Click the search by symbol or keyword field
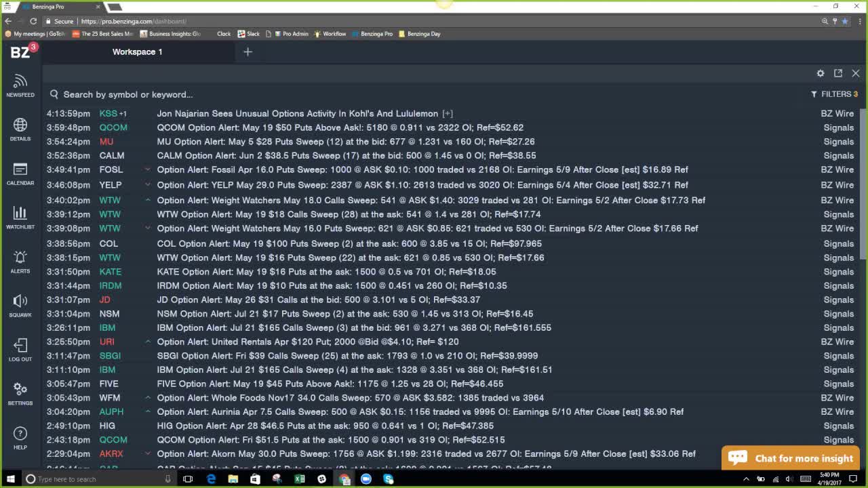Image resolution: width=868 pixels, height=488 pixels. [x=427, y=94]
